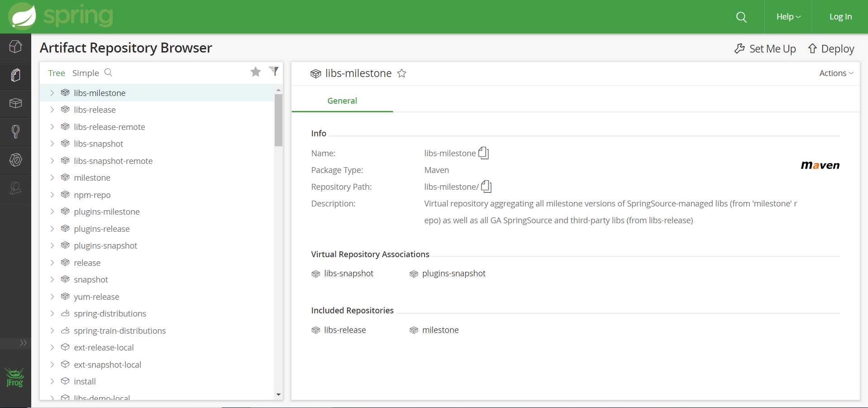The image size is (868, 408).
Task: Click the libs-release tree repository icon
Action: (65, 110)
